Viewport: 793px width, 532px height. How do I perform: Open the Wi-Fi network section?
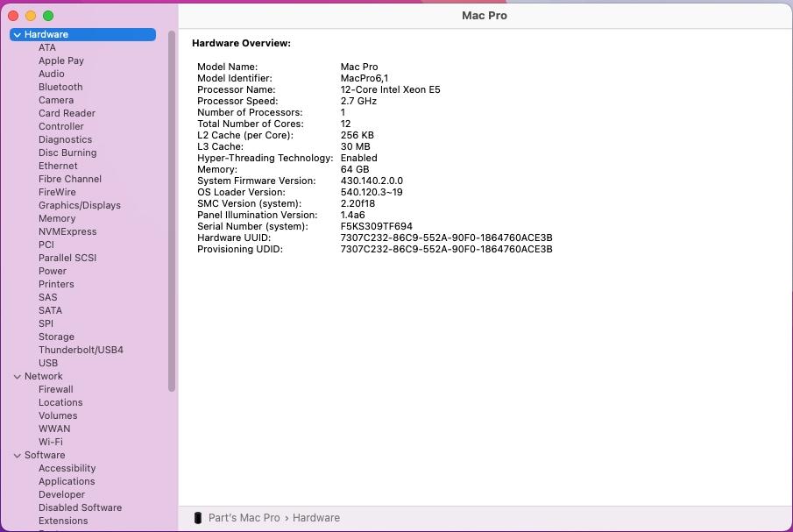[x=50, y=442]
